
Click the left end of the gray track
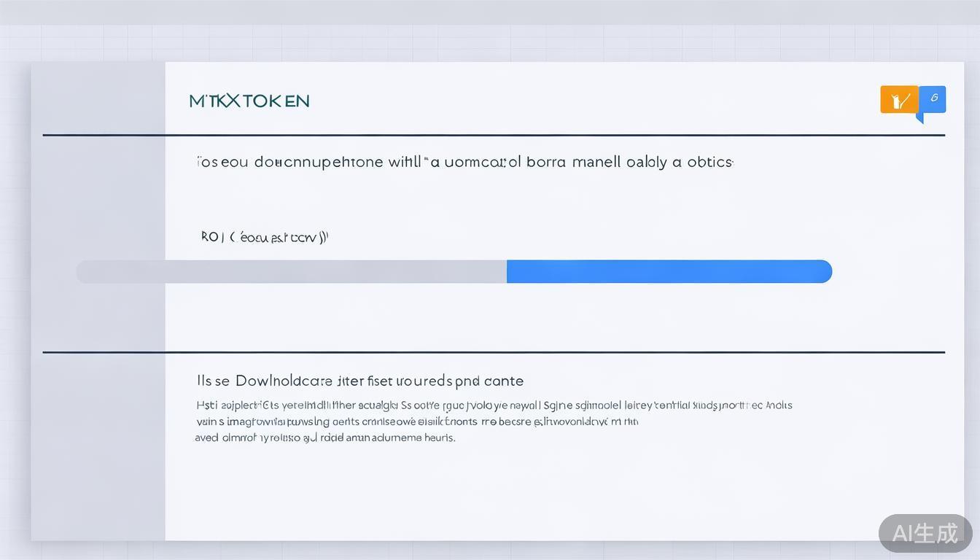(x=83, y=271)
